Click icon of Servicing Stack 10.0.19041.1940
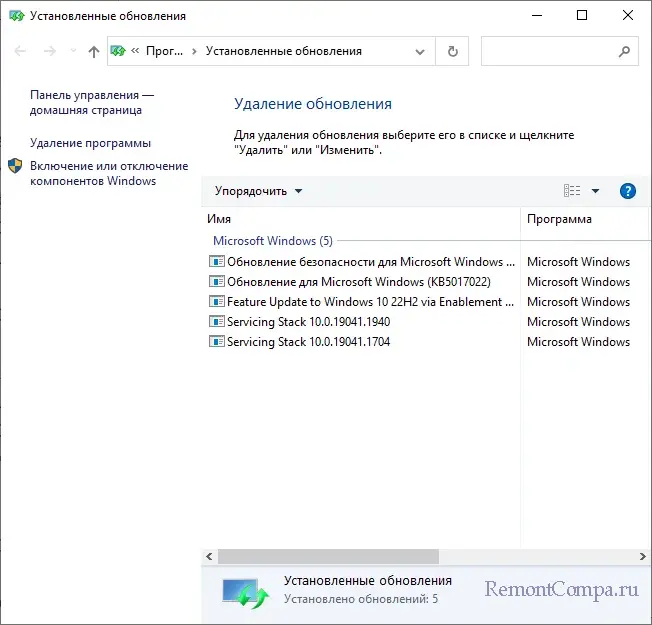Viewport: 652px width, 625px height. pyautogui.click(x=217, y=321)
